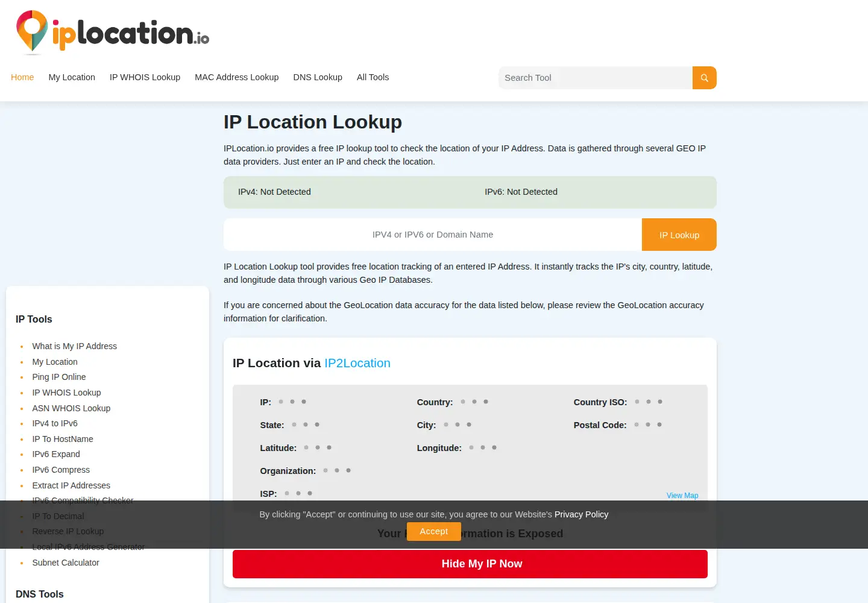868x603 pixels.
Task: Open DNS Lookup in top navigation
Action: [x=318, y=77]
